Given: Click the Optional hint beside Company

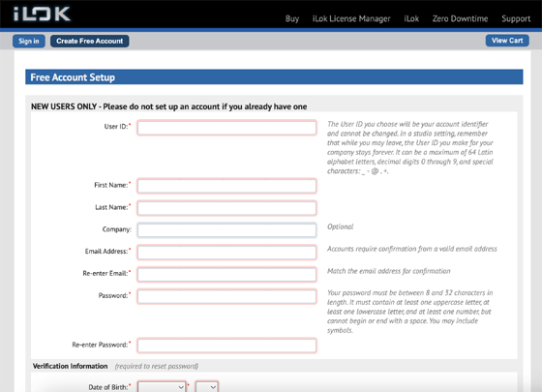Looking at the screenshot, I should point(340,226).
